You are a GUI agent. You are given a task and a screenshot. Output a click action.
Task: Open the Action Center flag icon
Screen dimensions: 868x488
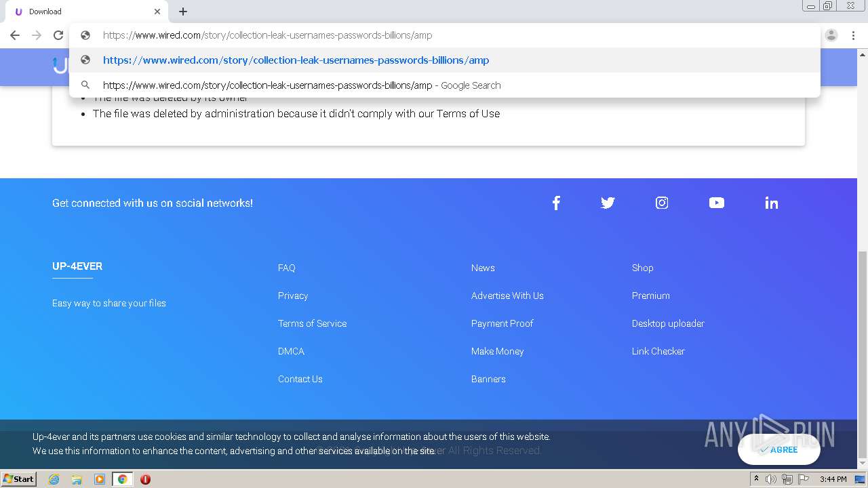(804, 479)
